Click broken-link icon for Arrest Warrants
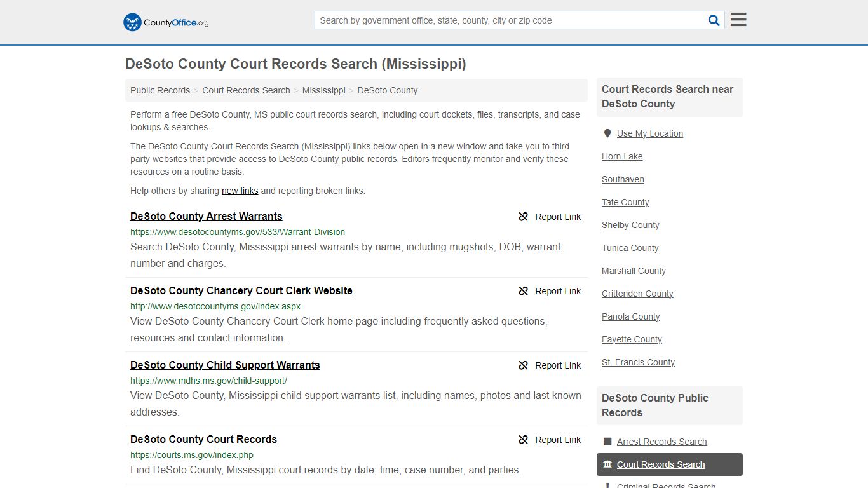Image resolution: width=868 pixels, height=488 pixels. coord(524,217)
